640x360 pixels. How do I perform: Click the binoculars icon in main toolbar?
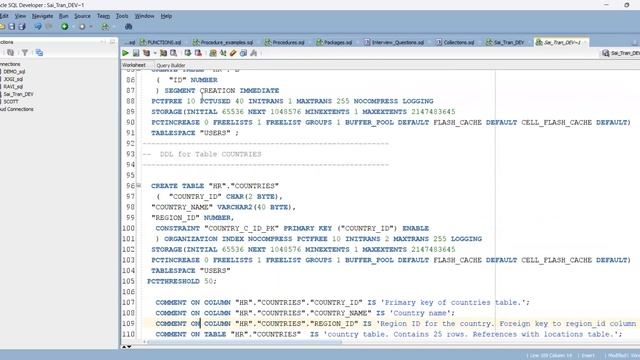coord(129,27)
